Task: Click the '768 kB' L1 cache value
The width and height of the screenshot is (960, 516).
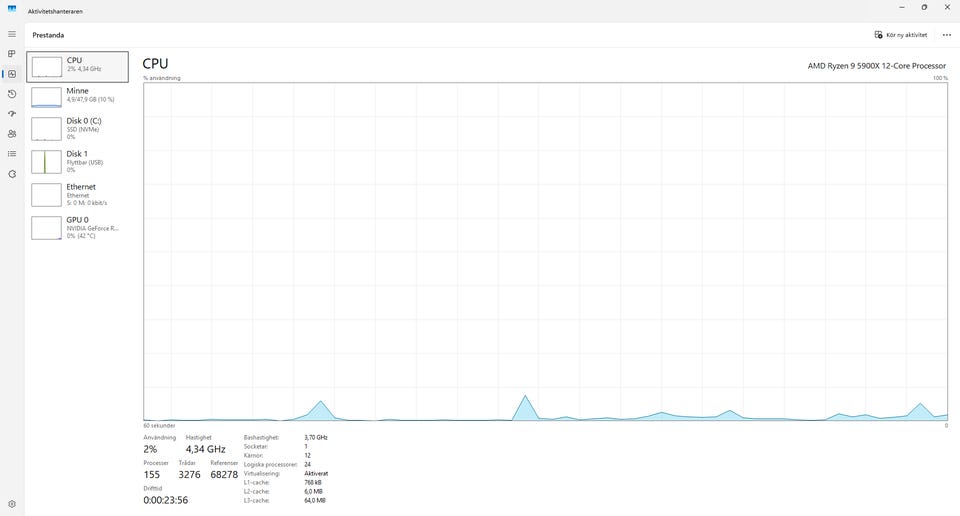Action: (313, 482)
